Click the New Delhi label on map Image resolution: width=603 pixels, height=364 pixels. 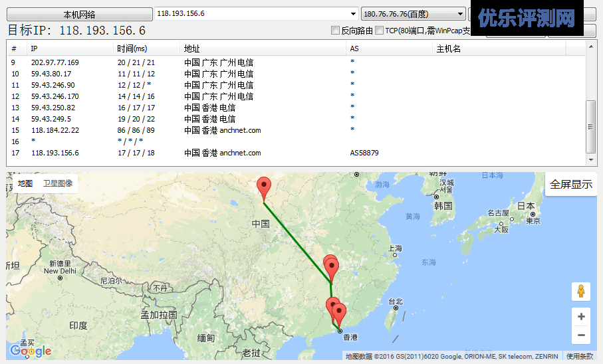pyautogui.click(x=60, y=271)
